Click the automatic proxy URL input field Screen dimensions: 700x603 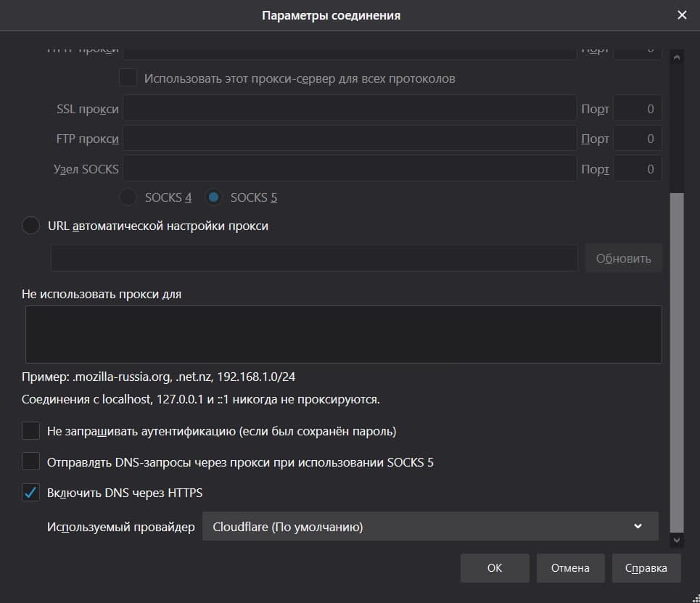tap(313, 258)
